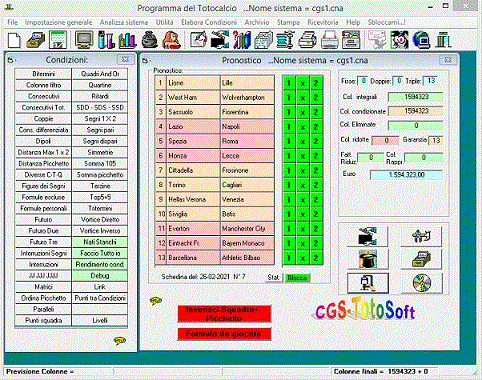Toggle sign X for Spezia - Roma
482x380 pixels.
tap(302, 141)
